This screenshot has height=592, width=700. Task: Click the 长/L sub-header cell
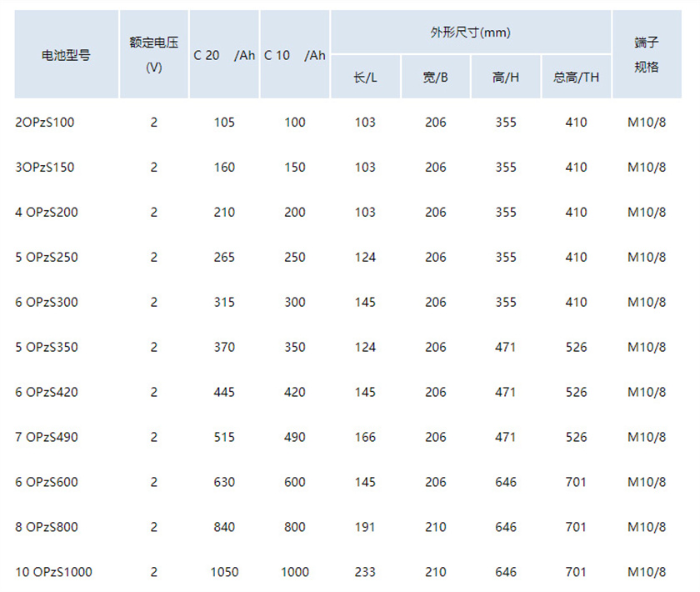tap(366, 75)
